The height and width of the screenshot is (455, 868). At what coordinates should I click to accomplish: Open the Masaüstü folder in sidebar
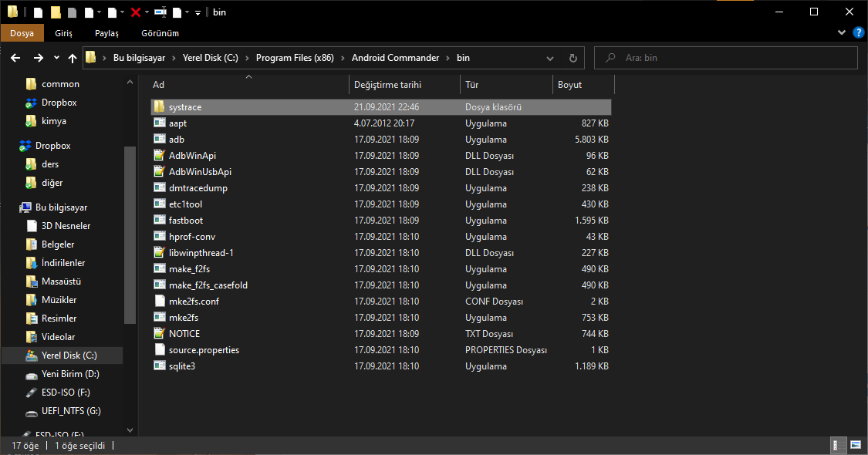coord(61,281)
